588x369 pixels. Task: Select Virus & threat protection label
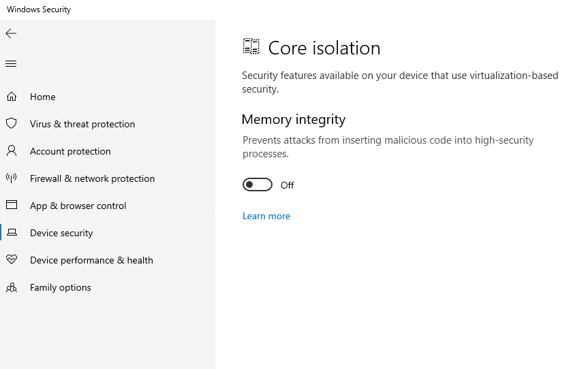82,124
